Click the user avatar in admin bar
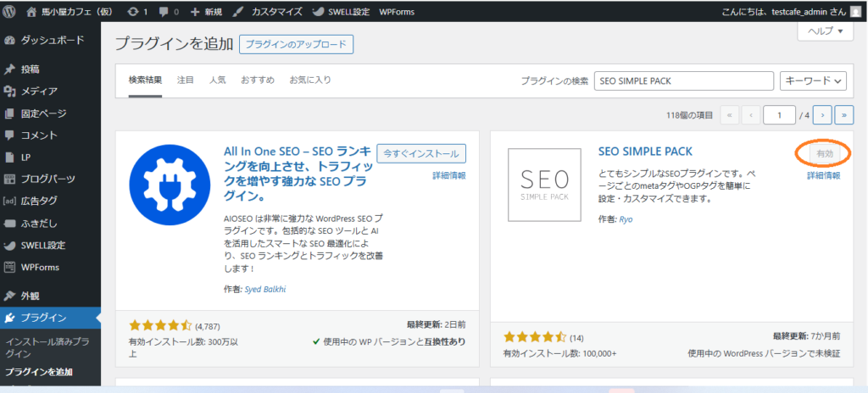 (856, 11)
